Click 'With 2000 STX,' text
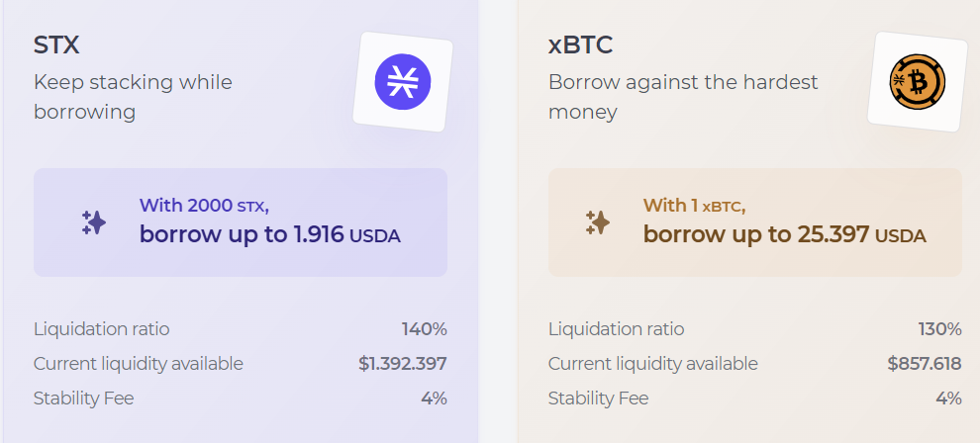 click(x=204, y=206)
